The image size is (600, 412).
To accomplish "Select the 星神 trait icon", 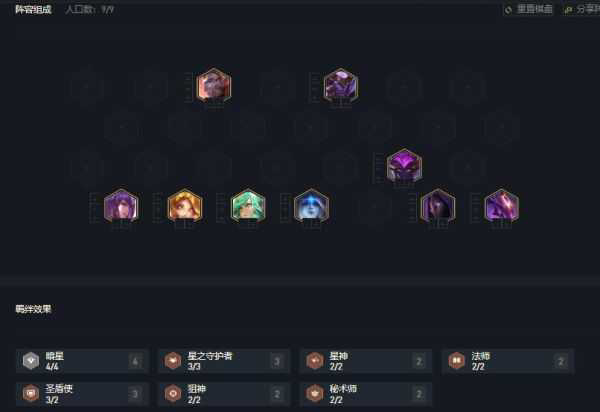I will click(x=315, y=361).
